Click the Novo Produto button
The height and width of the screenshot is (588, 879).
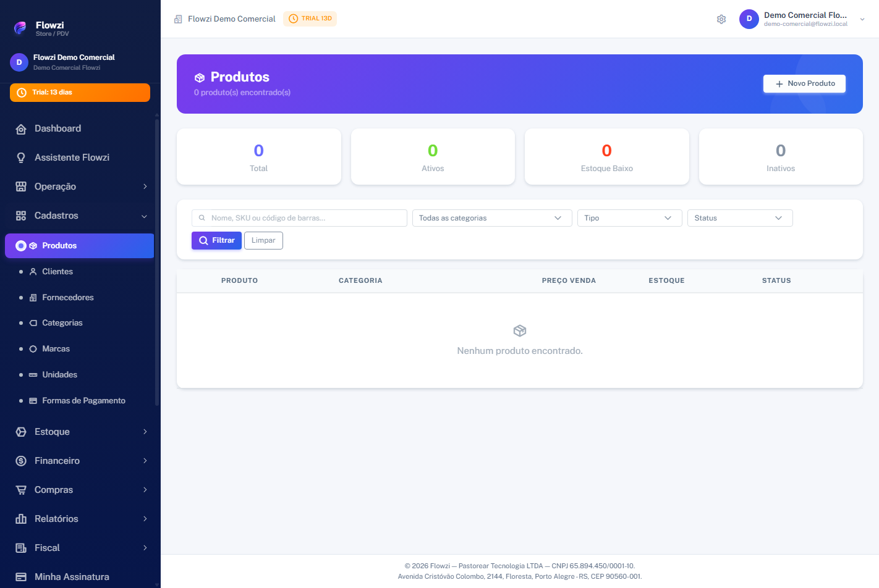(x=804, y=83)
